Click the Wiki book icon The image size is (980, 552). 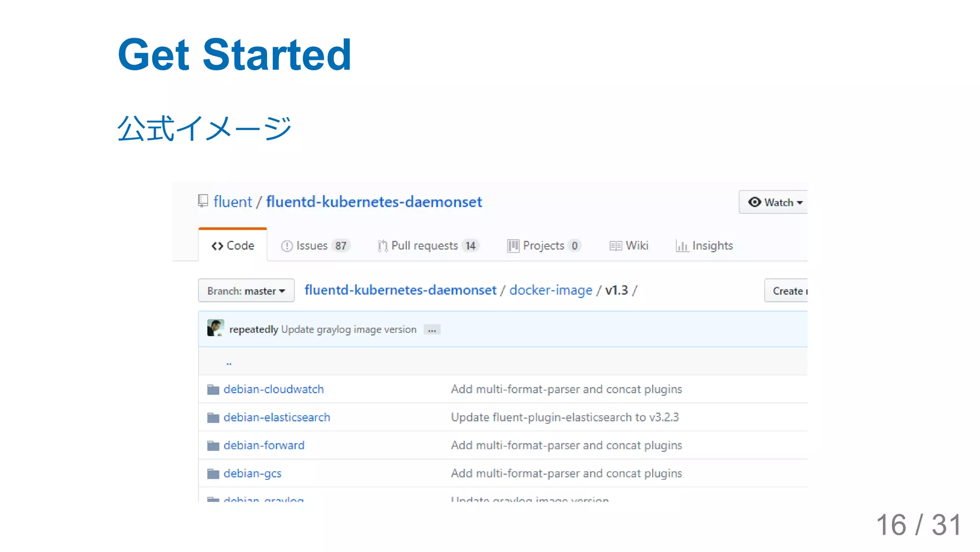(616, 246)
